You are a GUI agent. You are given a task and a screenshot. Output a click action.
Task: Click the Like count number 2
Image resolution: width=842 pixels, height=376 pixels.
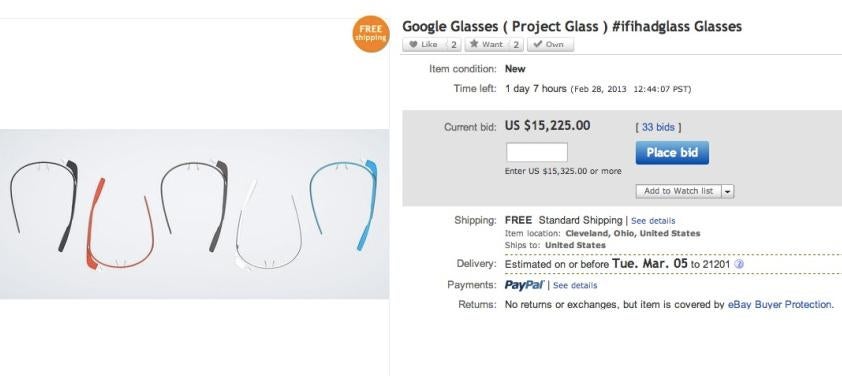454,45
